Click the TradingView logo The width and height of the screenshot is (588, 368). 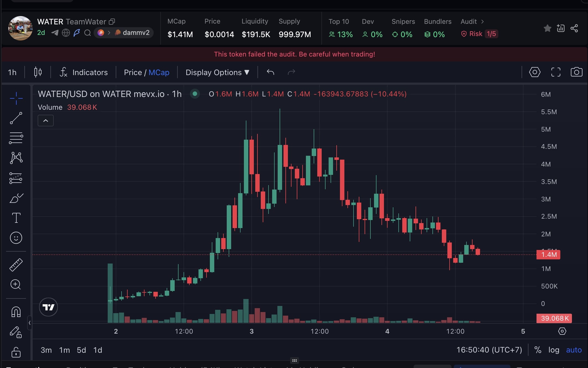48,307
